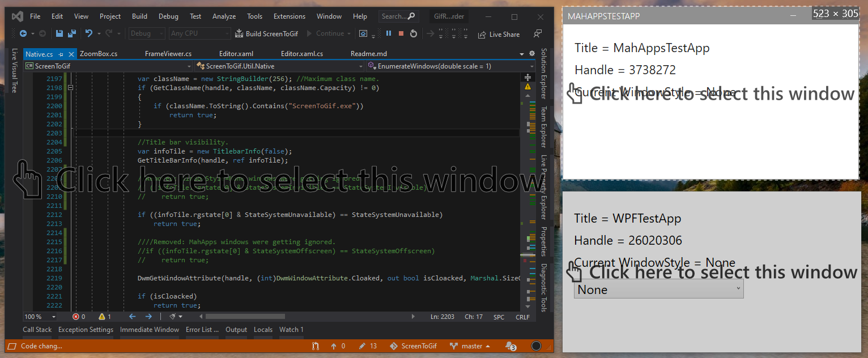Click the Visual Studio logo icon
This screenshot has height=358, width=868.
(x=17, y=16)
